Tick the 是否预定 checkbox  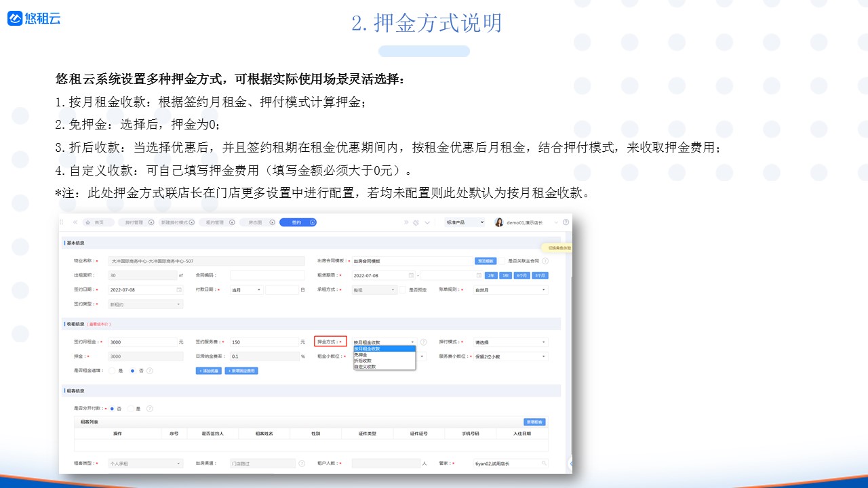[x=403, y=289]
